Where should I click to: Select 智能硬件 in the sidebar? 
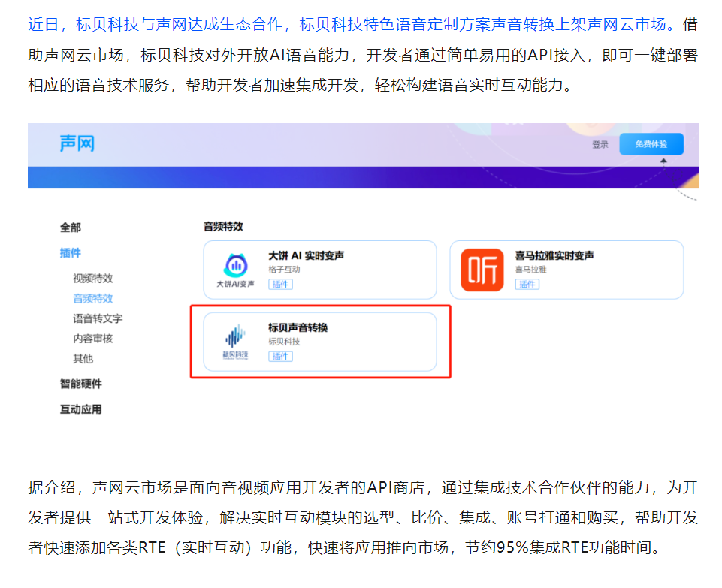(x=80, y=384)
